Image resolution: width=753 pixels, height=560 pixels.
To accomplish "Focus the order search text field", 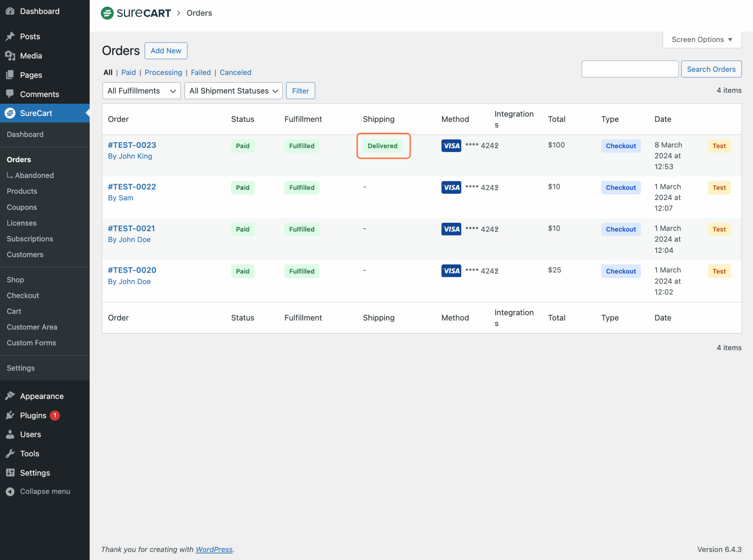I will (x=629, y=69).
